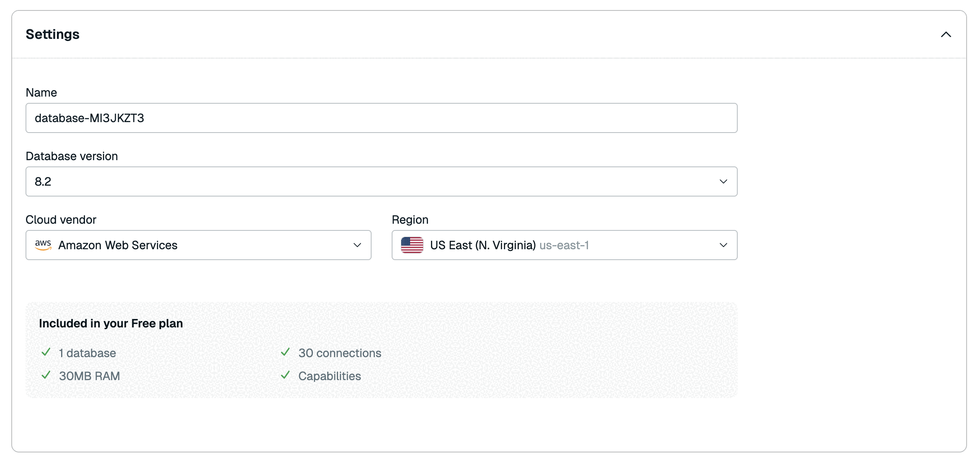Expand the Cloud vendor dropdown arrow

click(x=357, y=245)
